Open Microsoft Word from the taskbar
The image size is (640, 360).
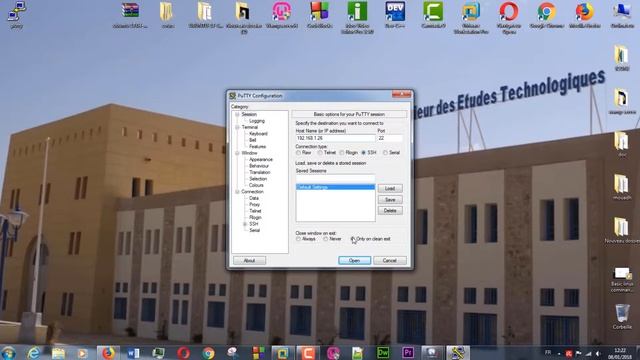(133, 353)
